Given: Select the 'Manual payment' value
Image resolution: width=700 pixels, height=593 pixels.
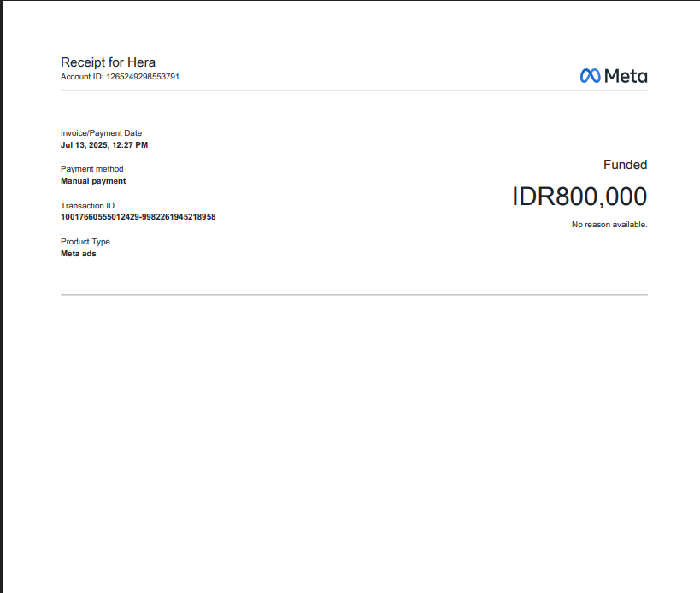Looking at the screenshot, I should [93, 181].
